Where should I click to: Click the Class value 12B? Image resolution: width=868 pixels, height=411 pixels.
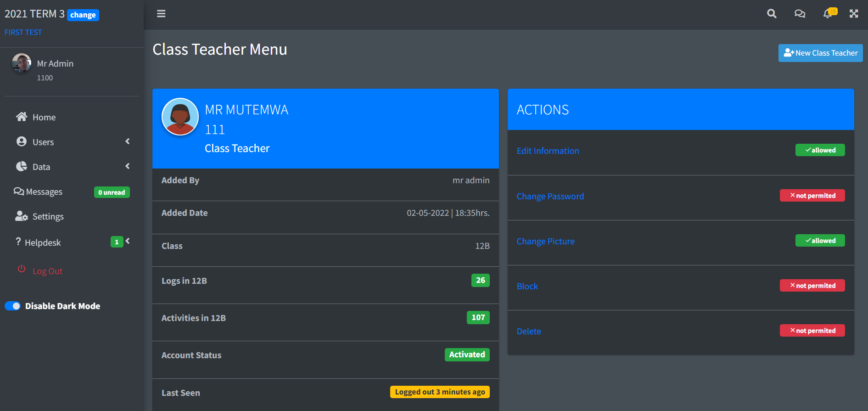click(x=482, y=246)
